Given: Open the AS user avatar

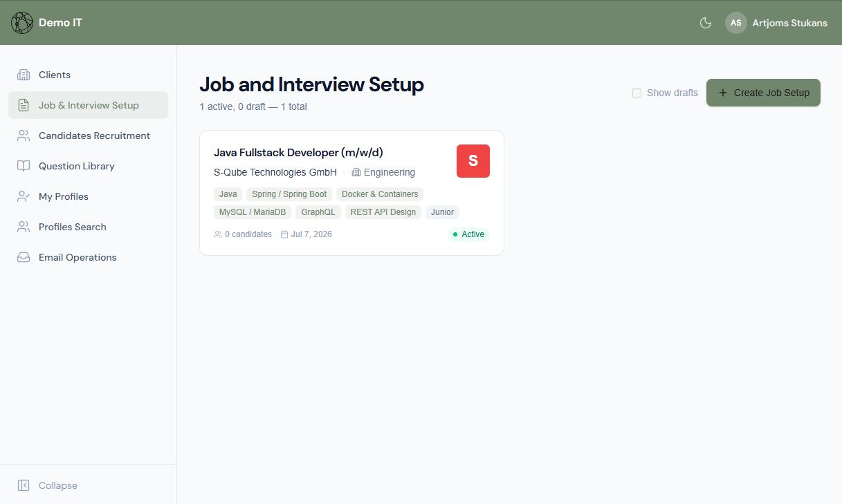Looking at the screenshot, I should click(x=736, y=23).
